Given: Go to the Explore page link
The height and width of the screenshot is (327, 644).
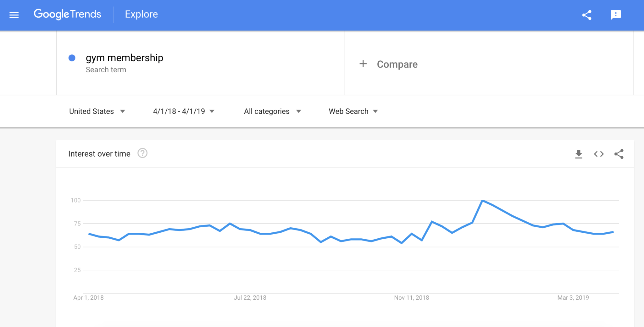Looking at the screenshot, I should 141,14.
